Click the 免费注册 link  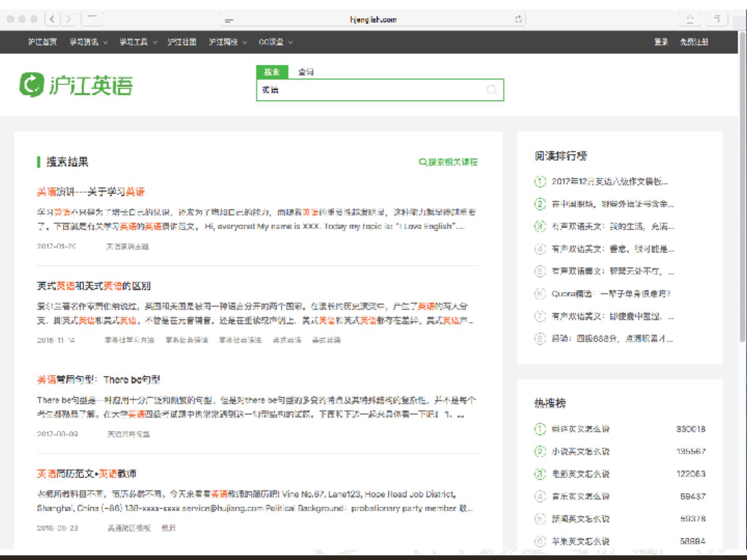coord(694,42)
